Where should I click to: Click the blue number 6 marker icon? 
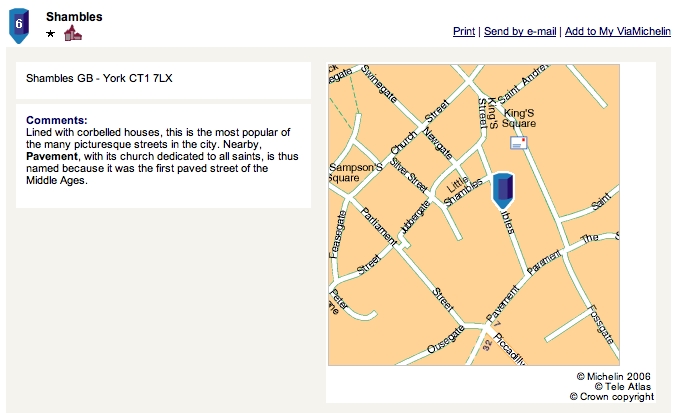click(x=18, y=24)
